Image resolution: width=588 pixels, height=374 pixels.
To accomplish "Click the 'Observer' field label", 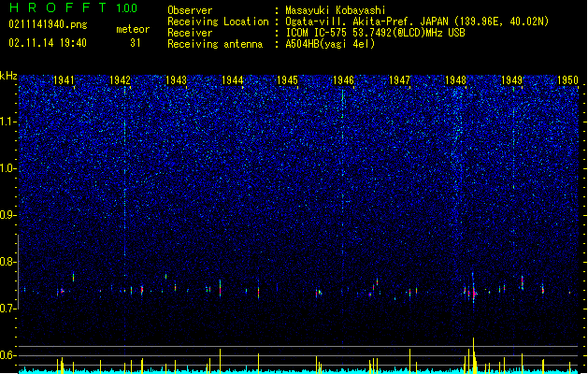I will coord(190,10).
